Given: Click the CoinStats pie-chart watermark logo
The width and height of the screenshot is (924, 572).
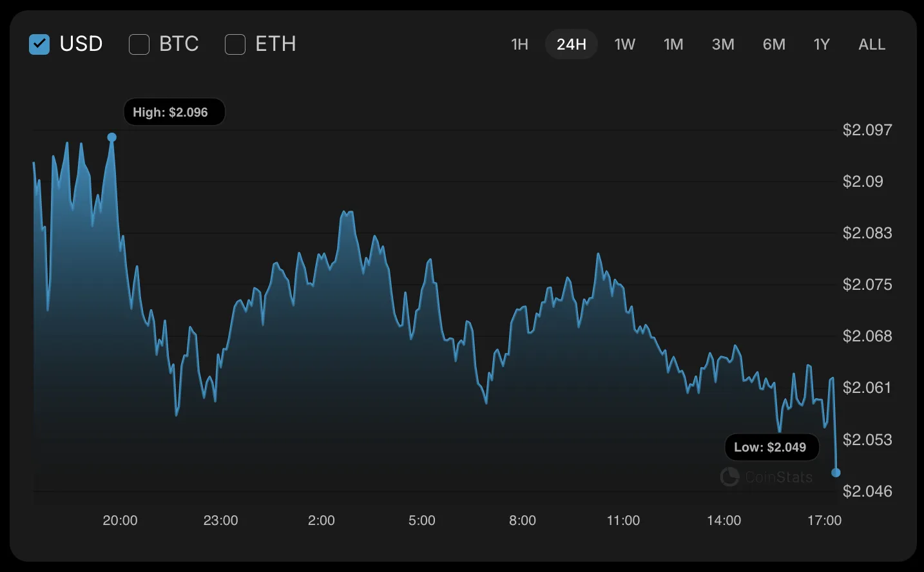Looking at the screenshot, I should (x=730, y=477).
